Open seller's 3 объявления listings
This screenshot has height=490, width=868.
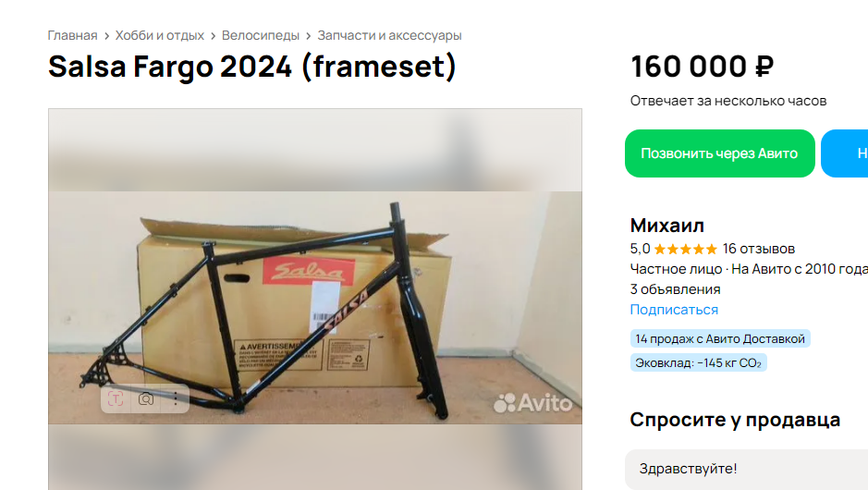[x=675, y=289]
